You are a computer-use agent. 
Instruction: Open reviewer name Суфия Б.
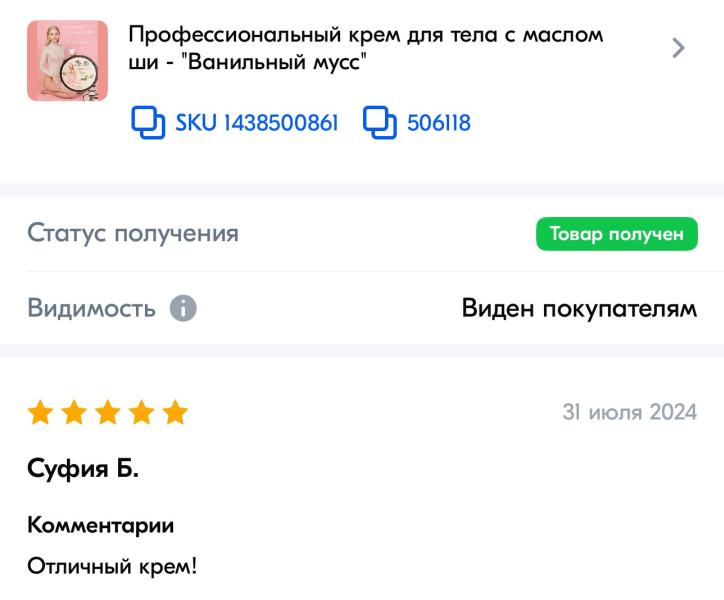tap(83, 470)
